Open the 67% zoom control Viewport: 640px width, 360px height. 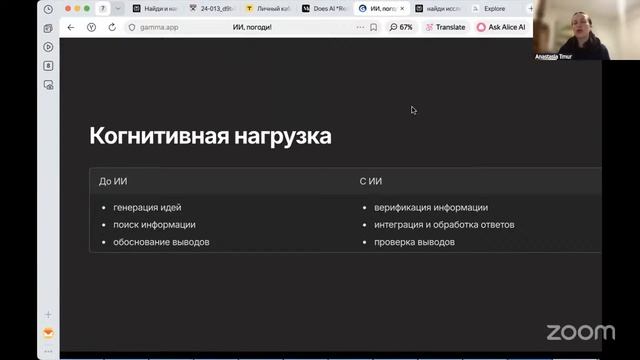(x=401, y=27)
